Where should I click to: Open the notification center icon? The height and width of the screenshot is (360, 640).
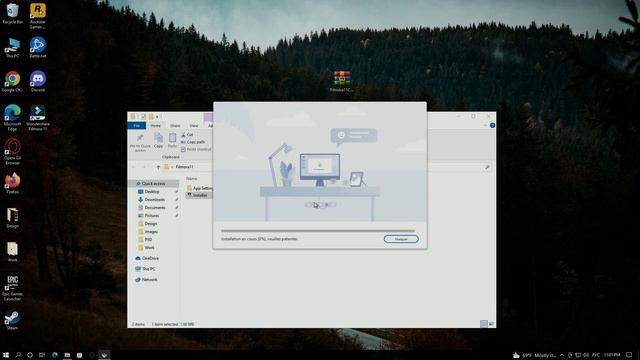point(630,355)
